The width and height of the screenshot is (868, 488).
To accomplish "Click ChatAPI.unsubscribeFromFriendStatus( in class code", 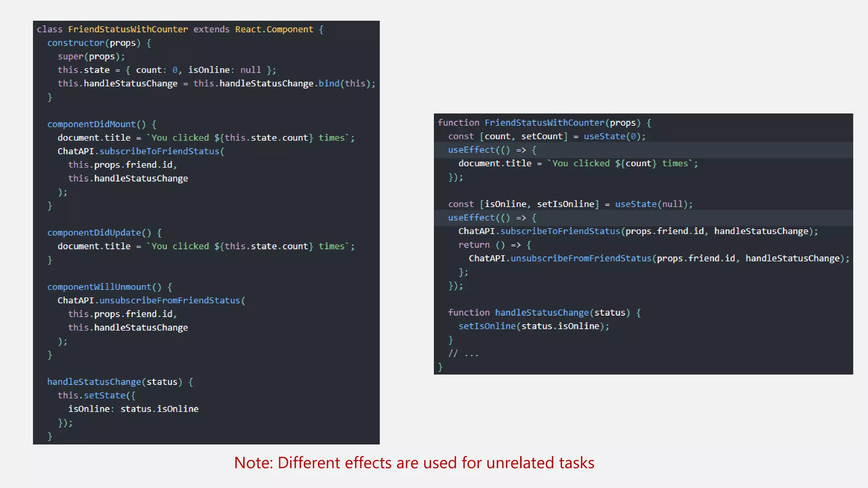I will pyautogui.click(x=151, y=300).
